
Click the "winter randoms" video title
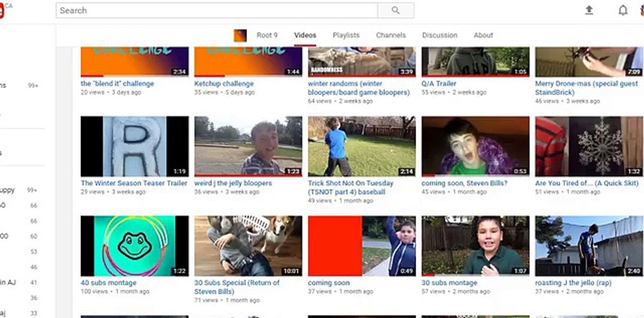point(359,88)
